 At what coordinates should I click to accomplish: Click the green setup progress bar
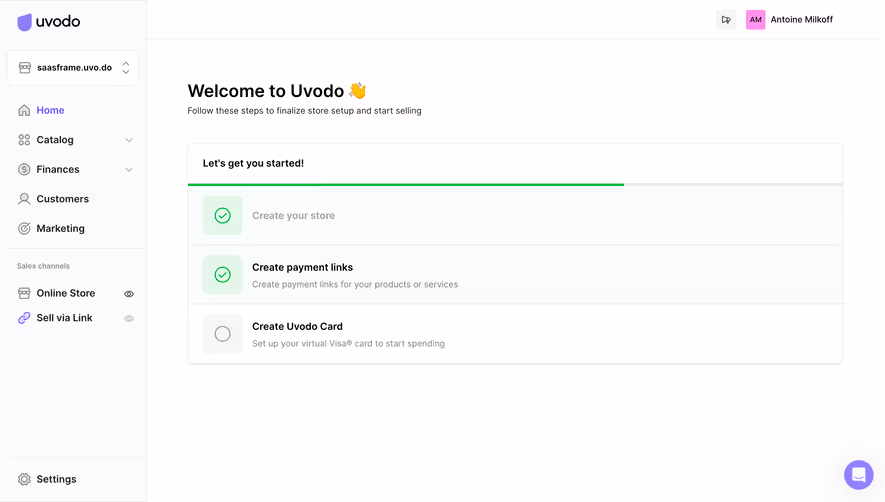tap(406, 185)
